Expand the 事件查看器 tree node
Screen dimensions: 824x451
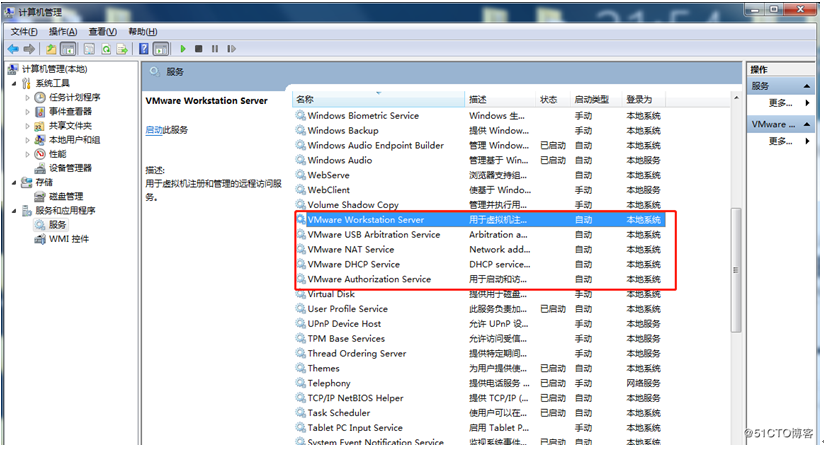[28, 112]
